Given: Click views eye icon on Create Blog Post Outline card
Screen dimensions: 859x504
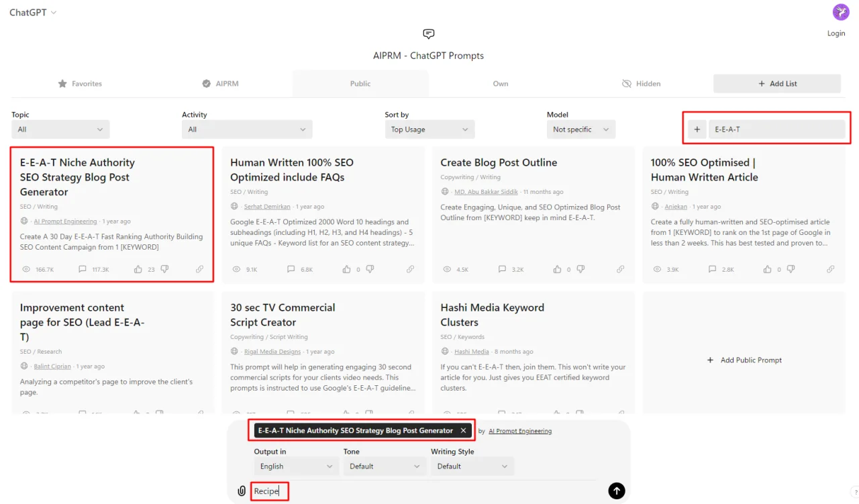Looking at the screenshot, I should tap(448, 269).
